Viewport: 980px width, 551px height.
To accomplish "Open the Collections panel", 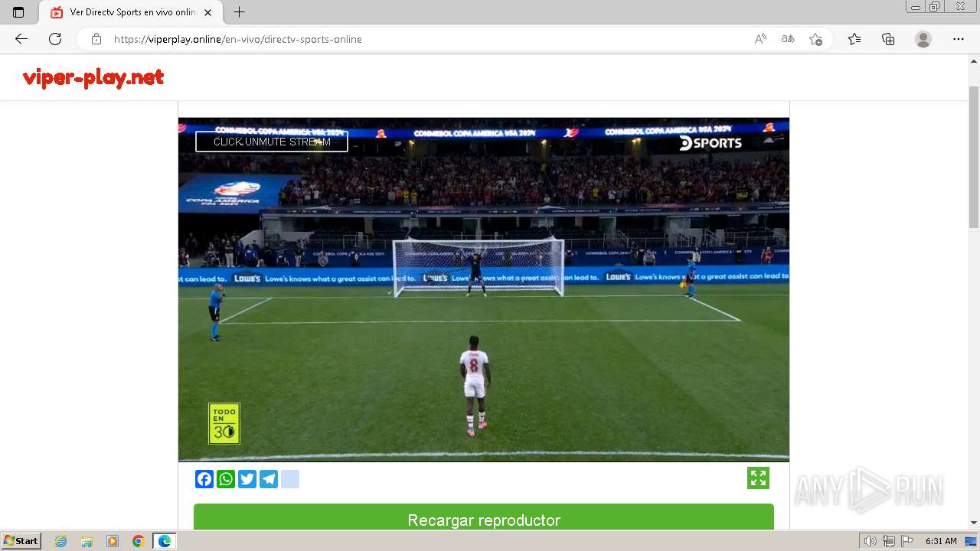I will click(x=888, y=39).
